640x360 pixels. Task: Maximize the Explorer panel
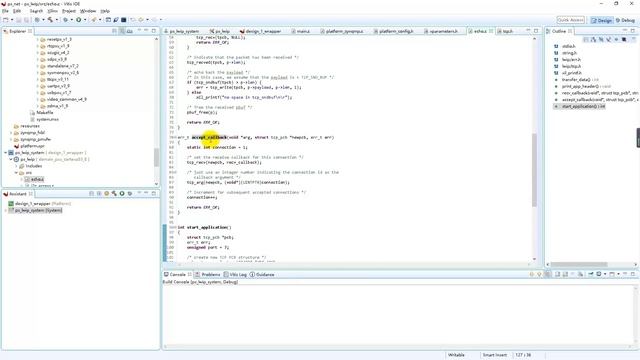tap(154, 31)
